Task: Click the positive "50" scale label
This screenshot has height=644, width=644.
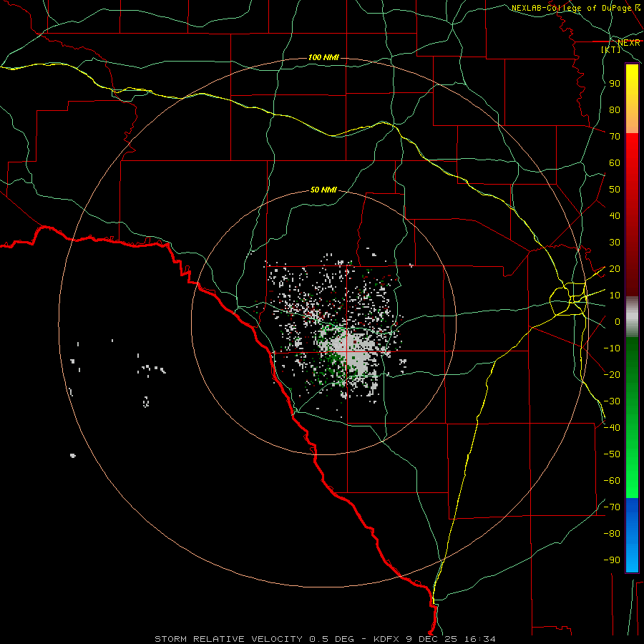Action: tap(615, 190)
